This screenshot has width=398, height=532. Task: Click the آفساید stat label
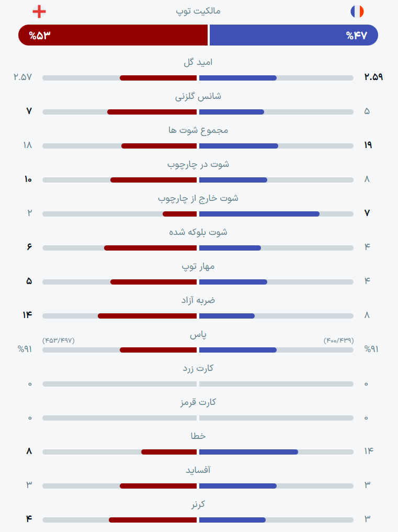[x=198, y=470]
